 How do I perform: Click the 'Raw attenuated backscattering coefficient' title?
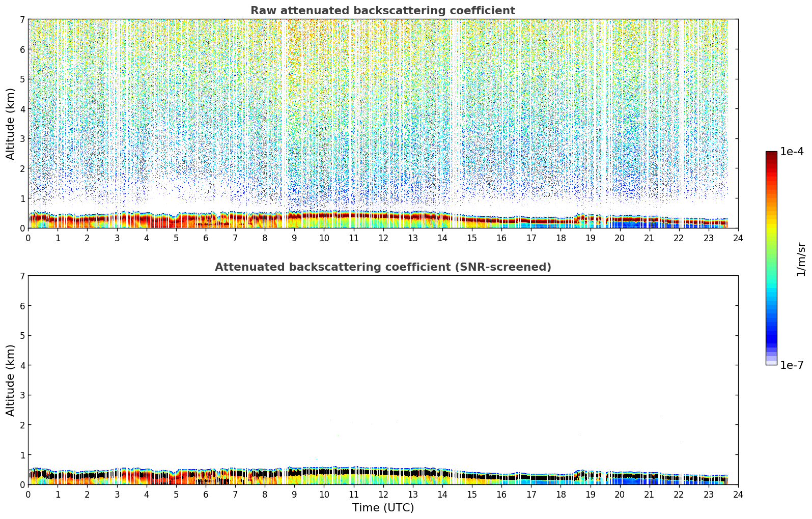point(383,11)
